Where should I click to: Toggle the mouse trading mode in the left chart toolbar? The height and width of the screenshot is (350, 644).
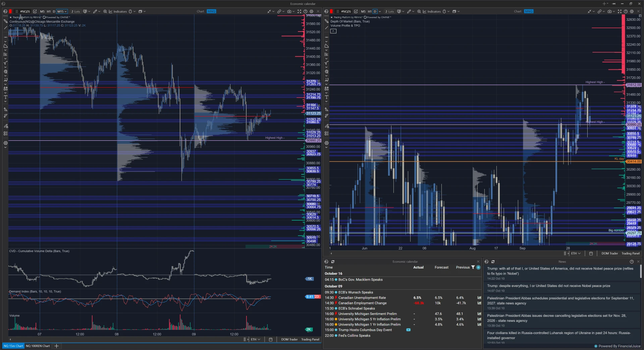[x=130, y=11]
